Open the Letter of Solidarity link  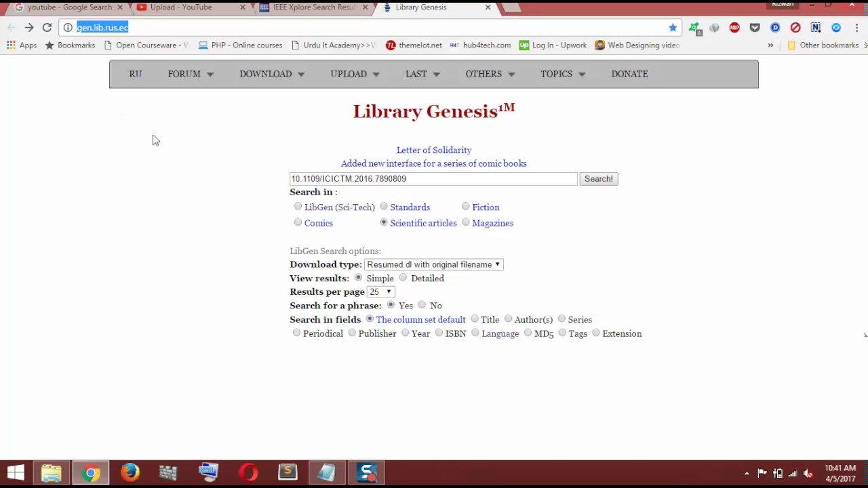coord(434,150)
